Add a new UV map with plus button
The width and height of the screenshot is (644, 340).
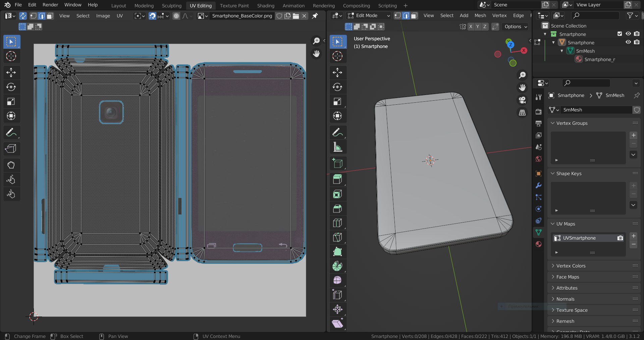633,236
